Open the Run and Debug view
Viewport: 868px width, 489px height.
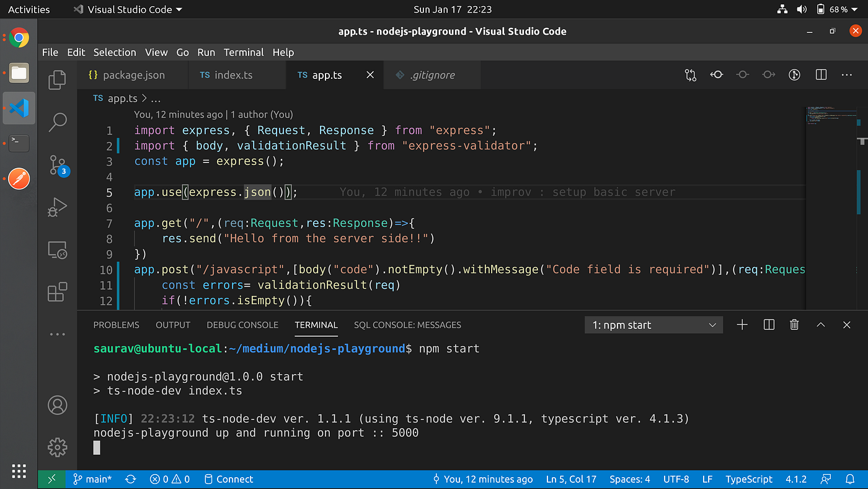(58, 207)
